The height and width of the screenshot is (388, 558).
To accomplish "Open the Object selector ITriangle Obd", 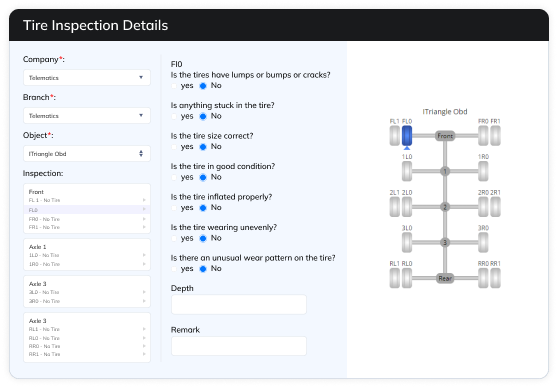I will (x=87, y=154).
